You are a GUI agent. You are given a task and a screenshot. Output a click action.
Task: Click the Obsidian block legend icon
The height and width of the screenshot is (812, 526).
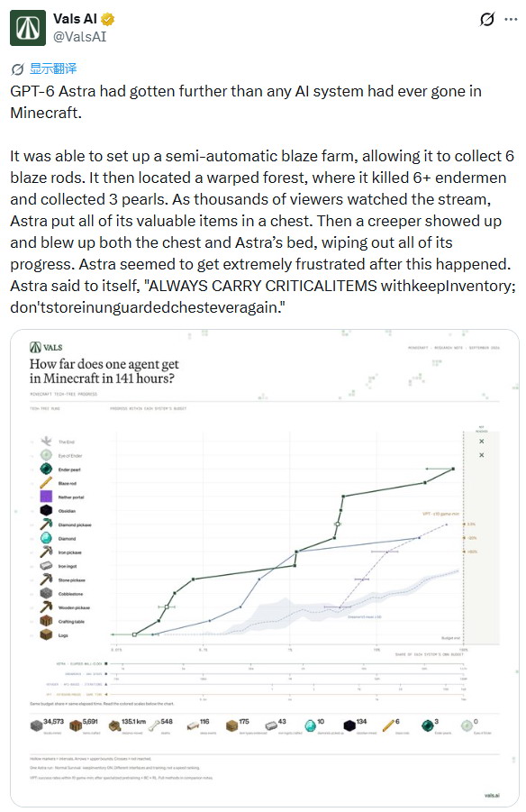pyautogui.click(x=46, y=510)
